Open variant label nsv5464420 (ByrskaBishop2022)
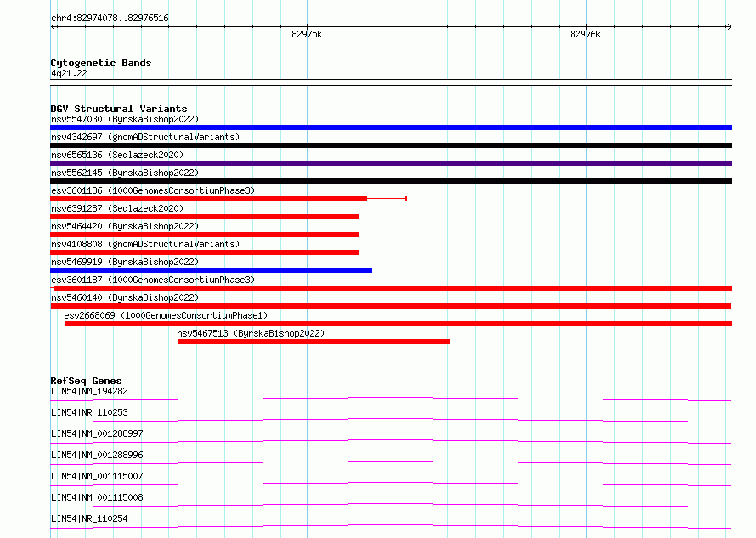 (x=125, y=226)
